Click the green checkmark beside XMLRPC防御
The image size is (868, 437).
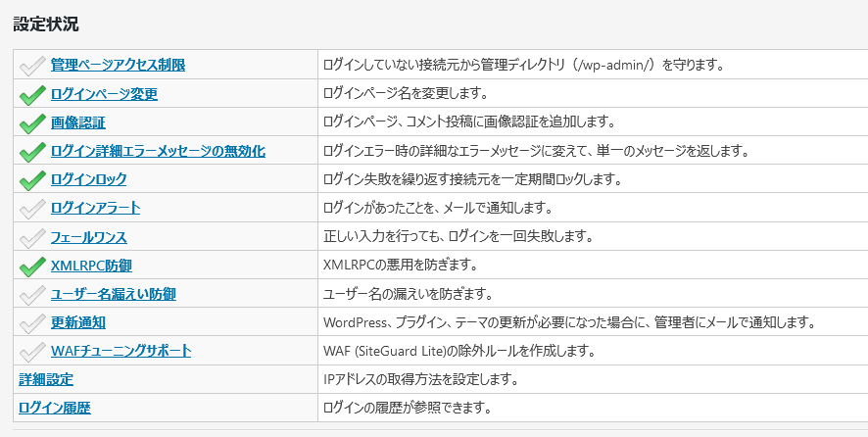[x=32, y=267]
